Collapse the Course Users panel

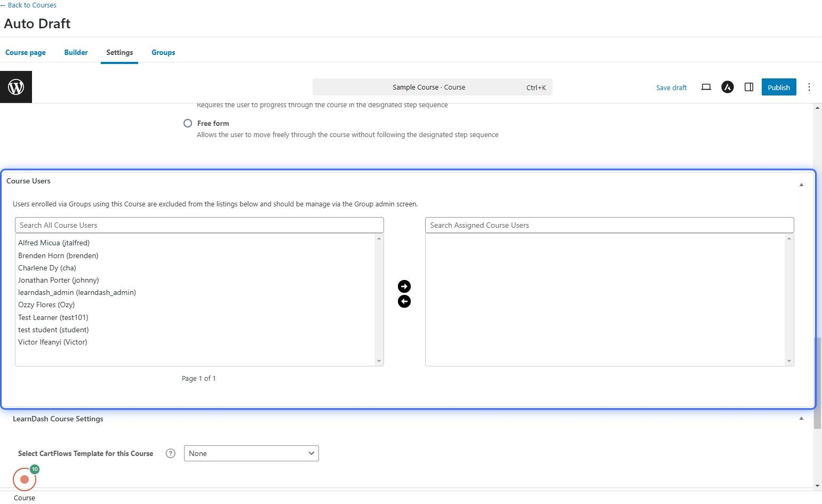tap(801, 185)
